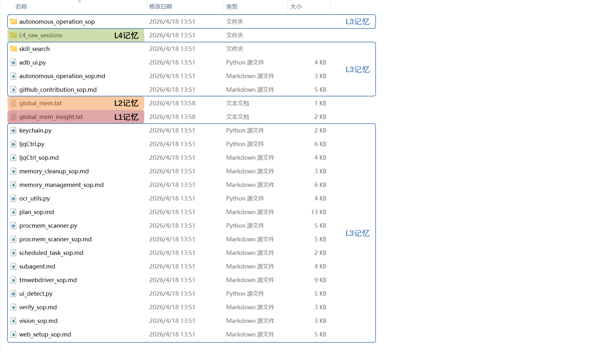
Task: Click the skill_search folder icon
Action: click(13, 49)
